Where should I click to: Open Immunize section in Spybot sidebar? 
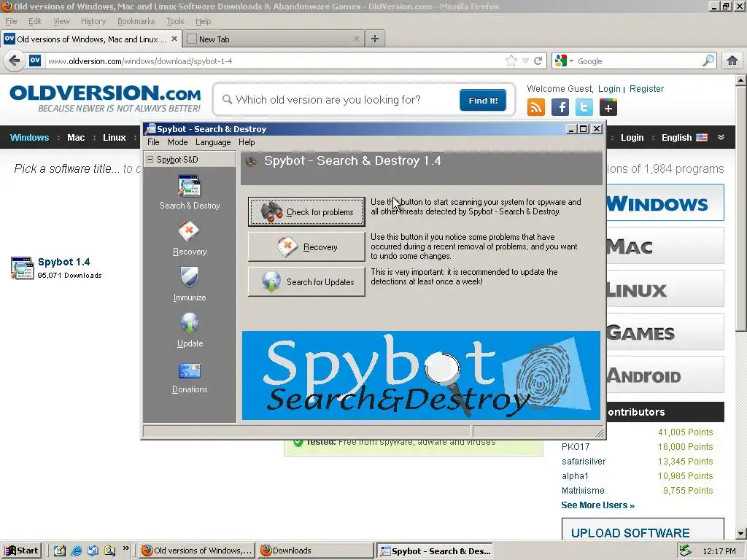190,284
